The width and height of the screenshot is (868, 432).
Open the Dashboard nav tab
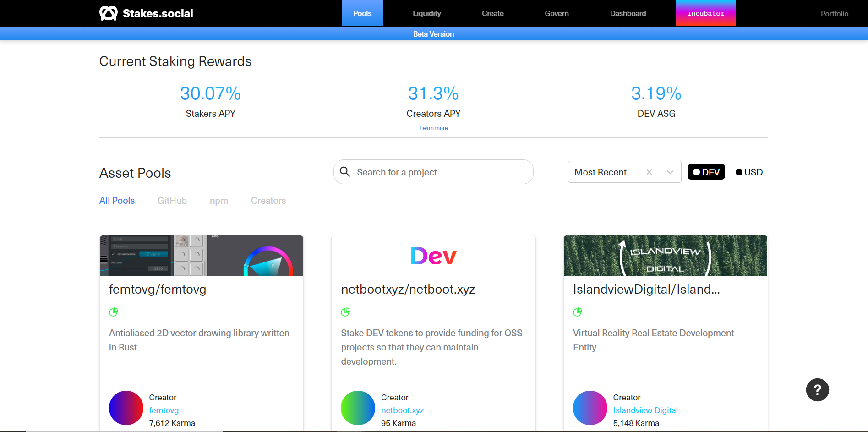[x=628, y=13]
